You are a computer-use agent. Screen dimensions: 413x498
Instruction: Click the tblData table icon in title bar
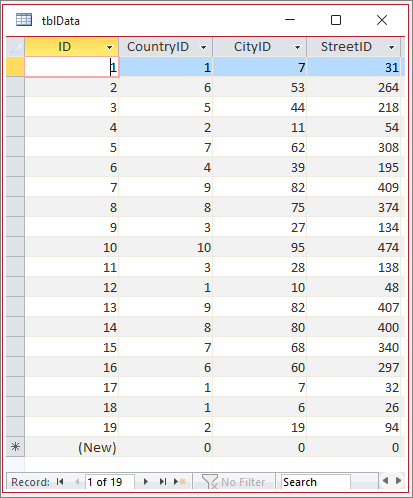tap(24, 20)
